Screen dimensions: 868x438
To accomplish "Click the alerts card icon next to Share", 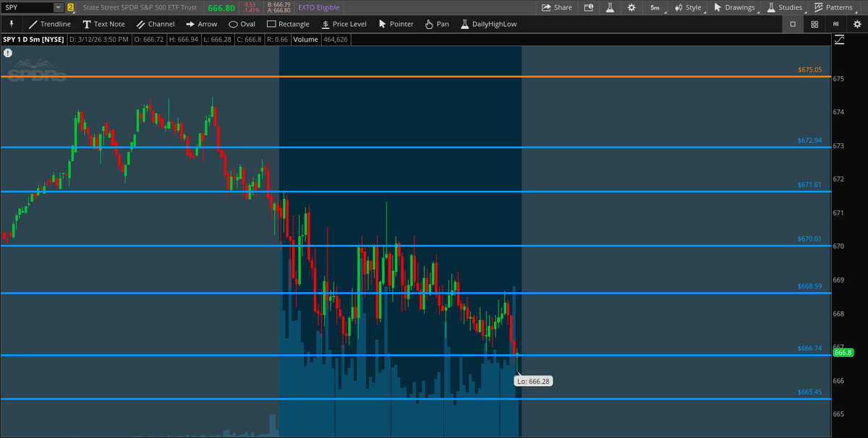I will 589,7.
